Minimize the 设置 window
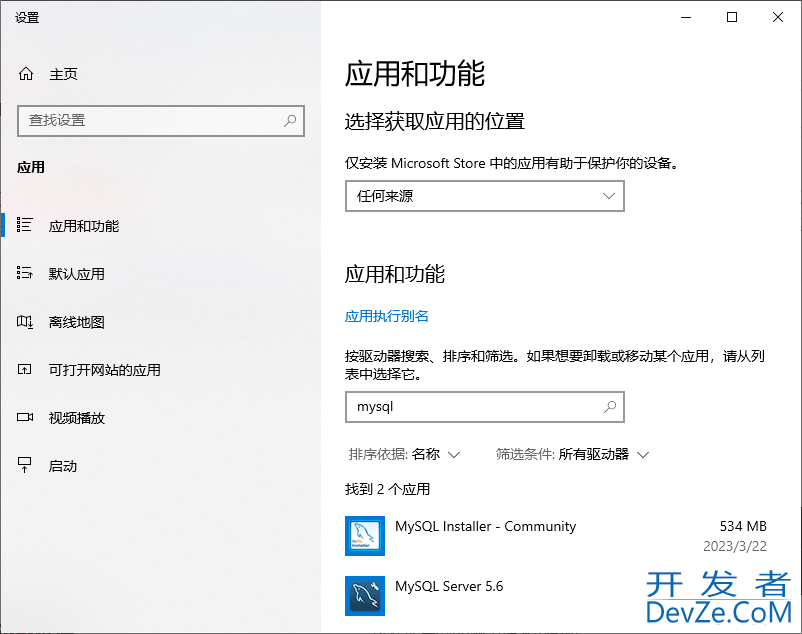Viewport: 802px width, 634px height. click(x=686, y=17)
